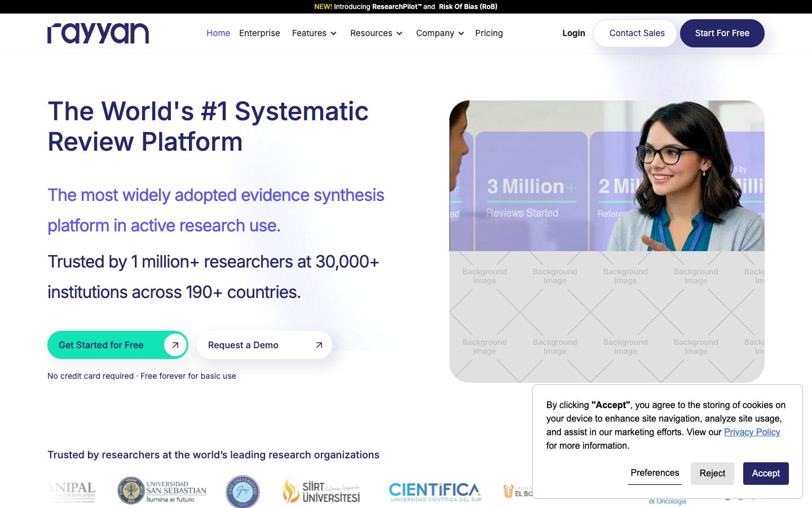Select Request a Demo button

click(264, 345)
